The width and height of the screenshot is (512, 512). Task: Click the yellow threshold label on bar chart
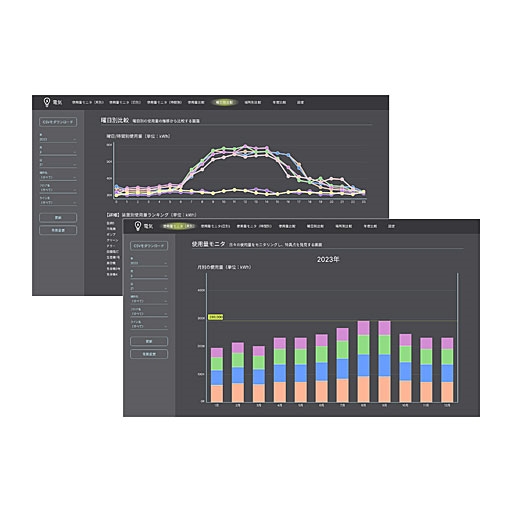click(215, 317)
